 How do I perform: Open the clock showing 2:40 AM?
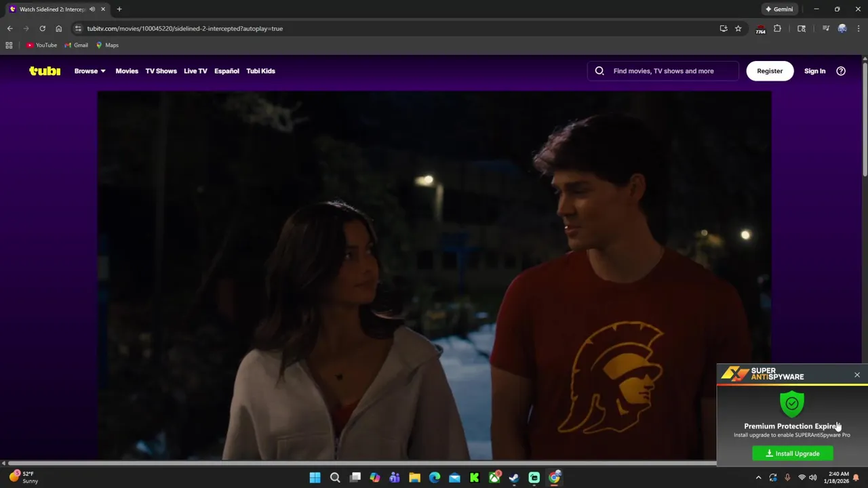click(838, 478)
